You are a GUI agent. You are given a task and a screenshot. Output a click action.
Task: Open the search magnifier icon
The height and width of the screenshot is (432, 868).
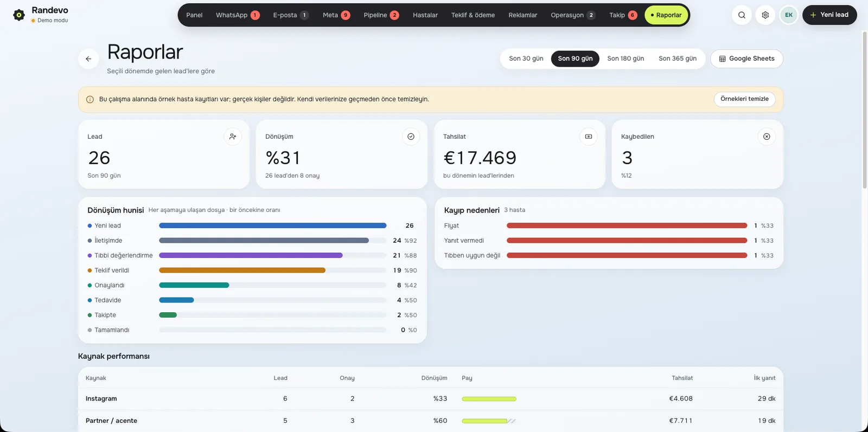pos(742,15)
